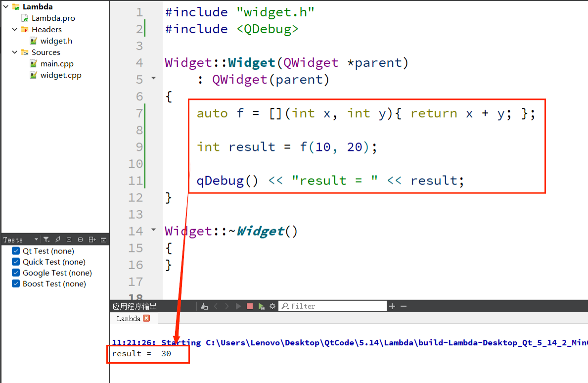Click the Sources folder icon
The image size is (588, 383).
click(25, 52)
